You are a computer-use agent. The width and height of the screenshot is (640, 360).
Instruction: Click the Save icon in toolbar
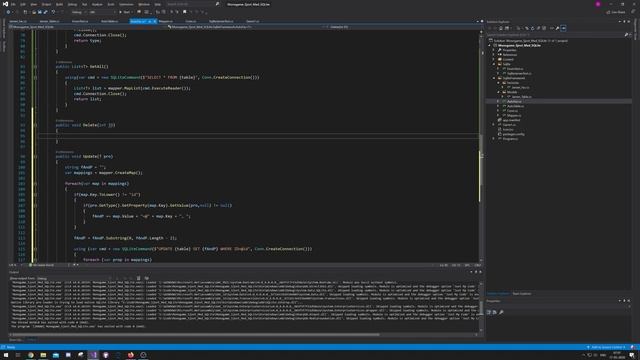point(40,12)
